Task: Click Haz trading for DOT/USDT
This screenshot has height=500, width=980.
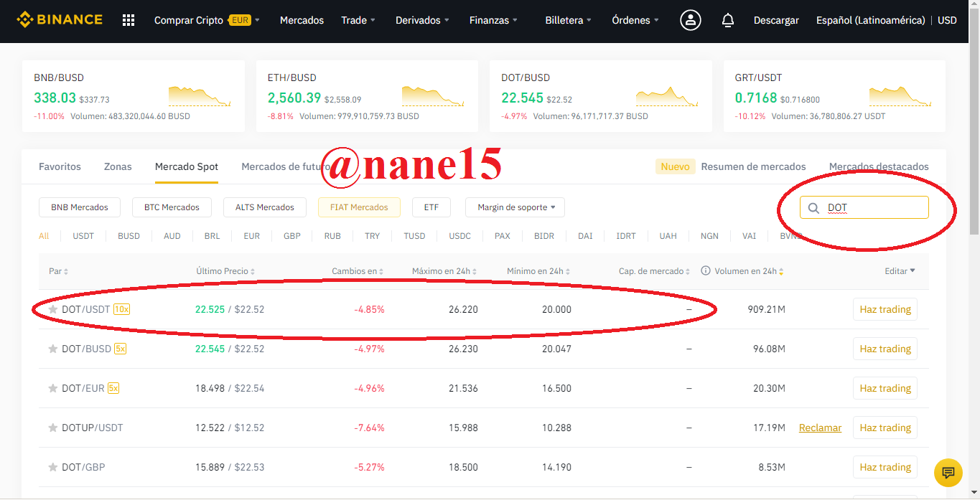Action: (x=885, y=309)
